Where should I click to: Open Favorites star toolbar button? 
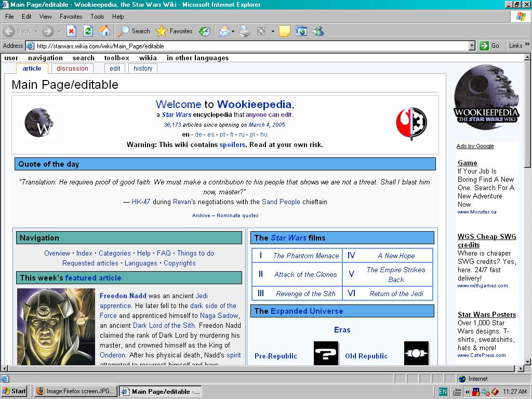(174, 31)
